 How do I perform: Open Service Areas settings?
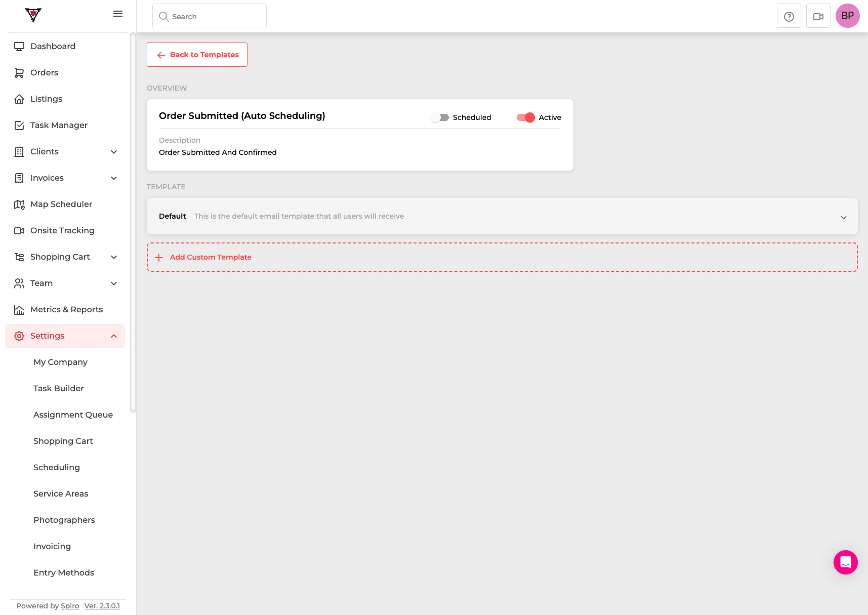(61, 494)
